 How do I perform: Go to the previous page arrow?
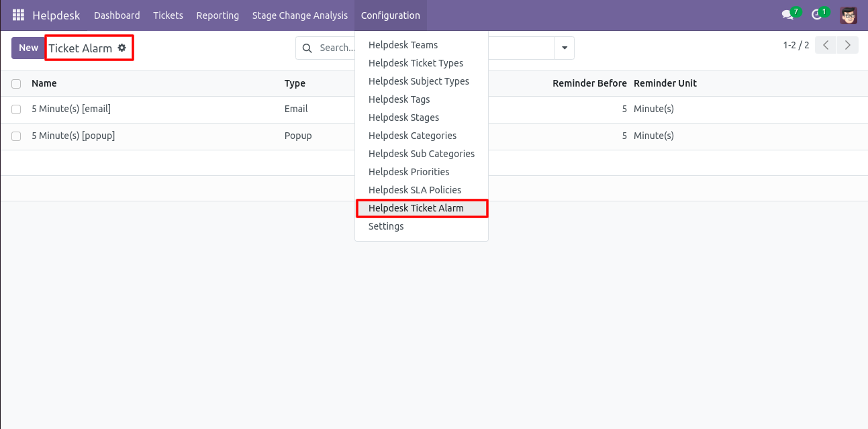tap(826, 46)
